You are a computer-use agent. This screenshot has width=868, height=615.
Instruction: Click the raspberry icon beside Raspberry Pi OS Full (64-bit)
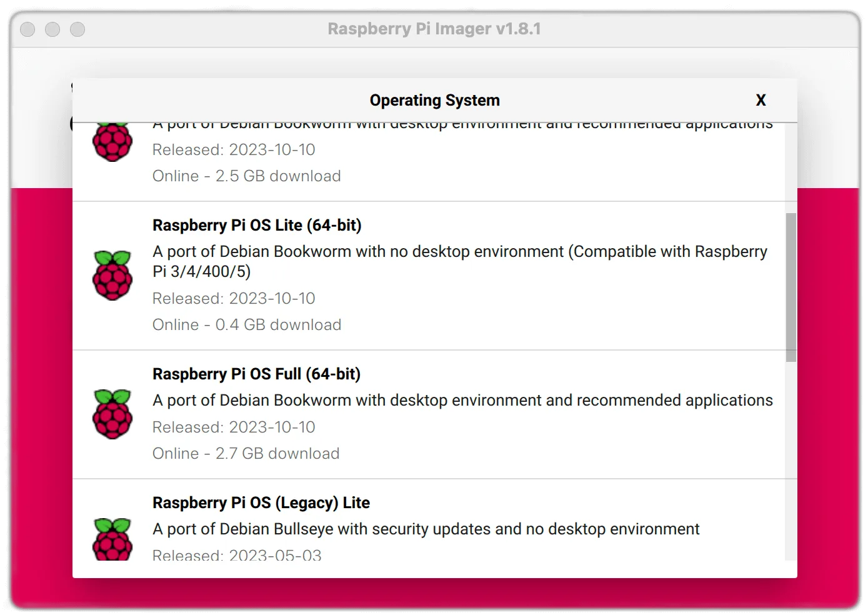(x=112, y=414)
